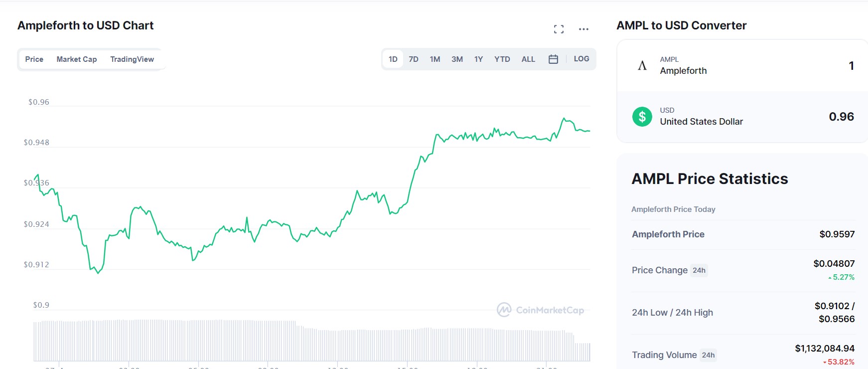Viewport: 868px width, 369px height.
Task: Toggle the LOG scale on chart
Action: [x=581, y=59]
